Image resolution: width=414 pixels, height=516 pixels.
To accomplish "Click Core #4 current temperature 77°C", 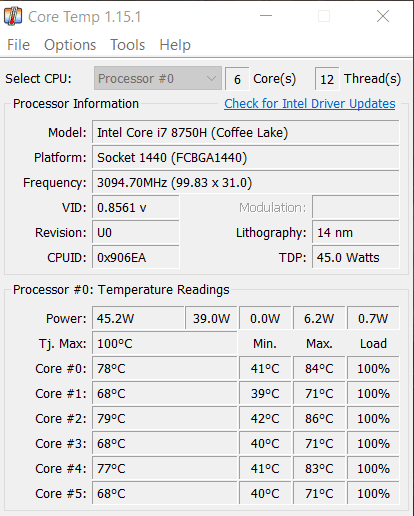I will coord(165,469).
